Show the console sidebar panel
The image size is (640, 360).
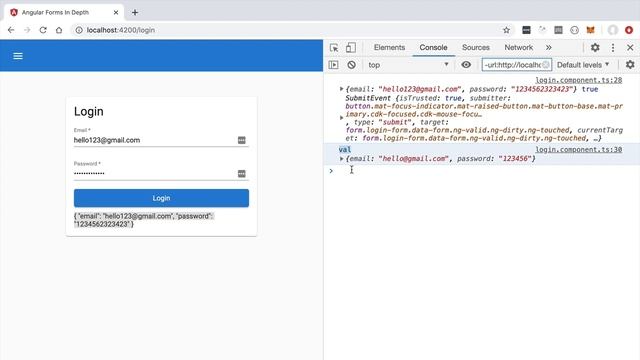pos(333,65)
